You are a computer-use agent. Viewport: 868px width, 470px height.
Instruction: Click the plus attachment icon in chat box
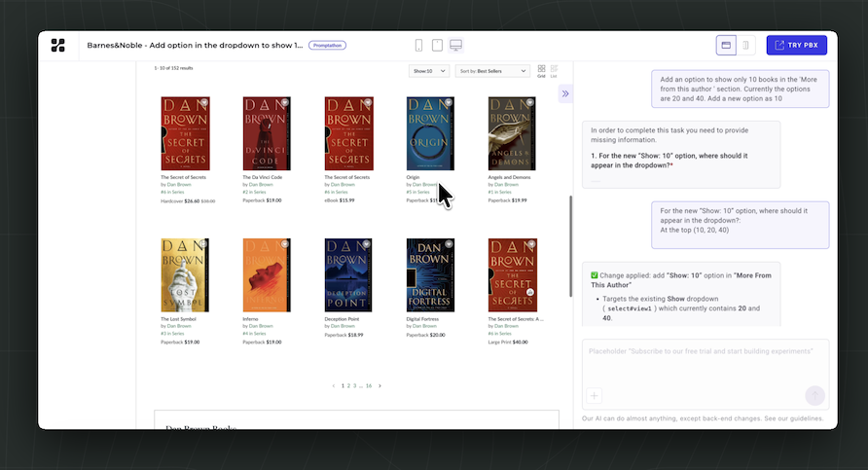click(x=594, y=396)
